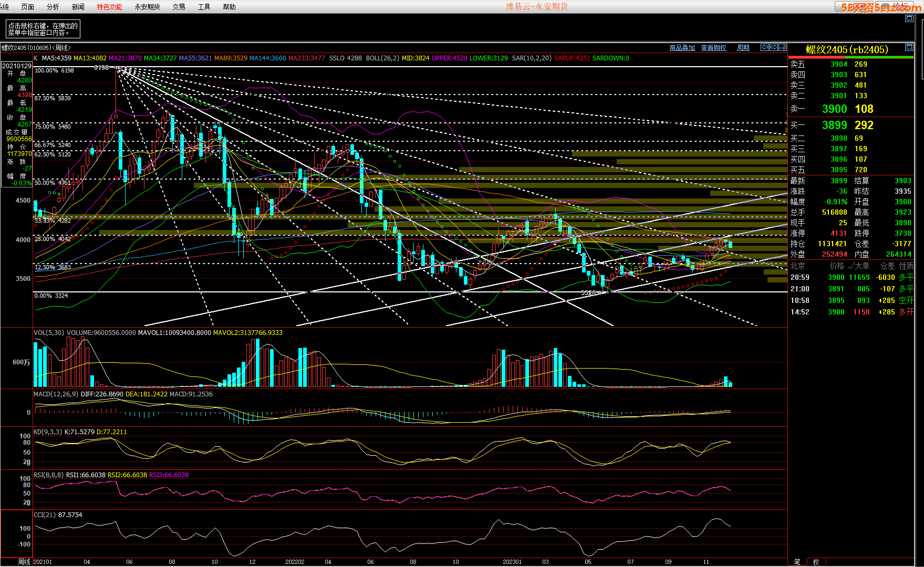Open the 工具 menu
The height and width of the screenshot is (567, 924).
click(204, 7)
